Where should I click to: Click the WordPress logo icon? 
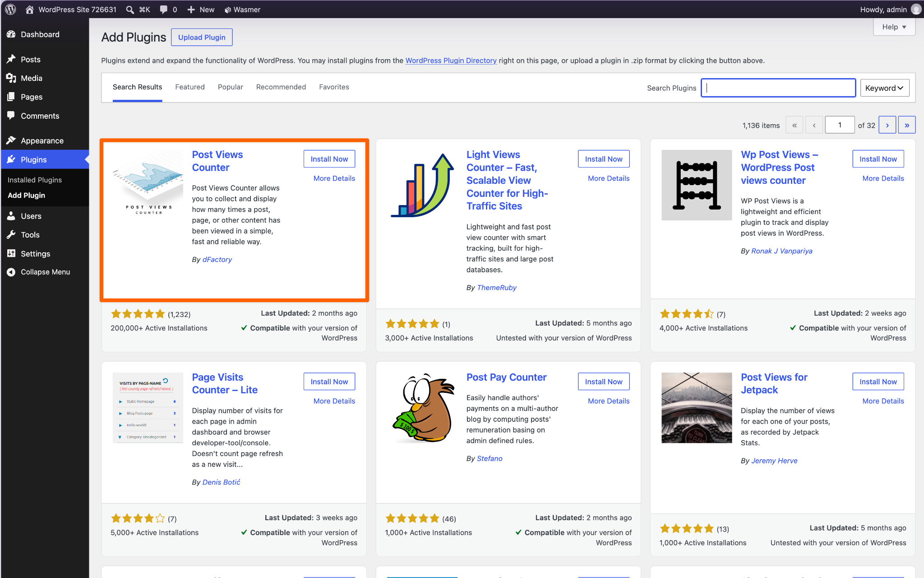coord(11,9)
